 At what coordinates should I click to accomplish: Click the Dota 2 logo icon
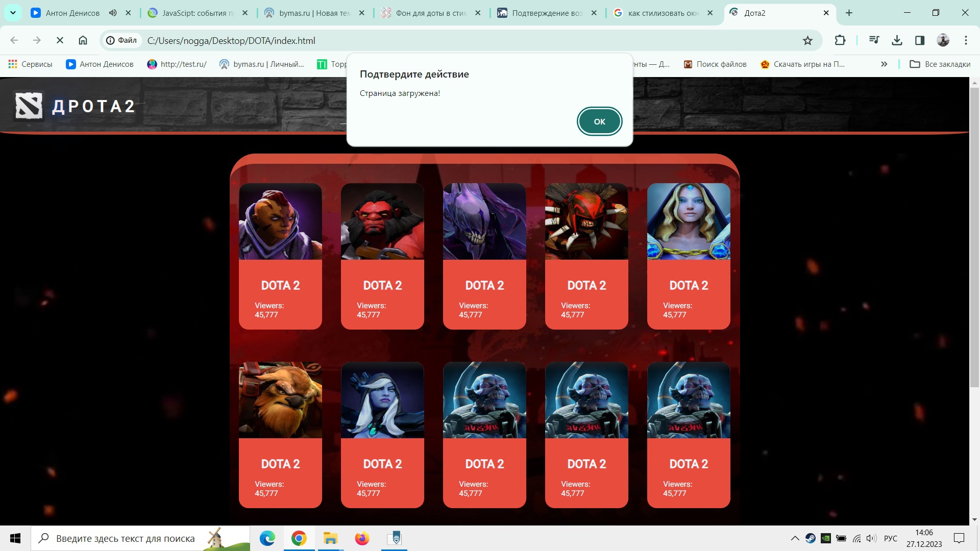coord(29,106)
